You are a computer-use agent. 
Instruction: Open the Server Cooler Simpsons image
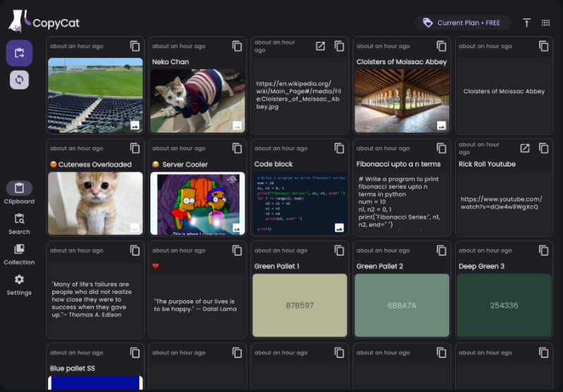[x=198, y=203]
